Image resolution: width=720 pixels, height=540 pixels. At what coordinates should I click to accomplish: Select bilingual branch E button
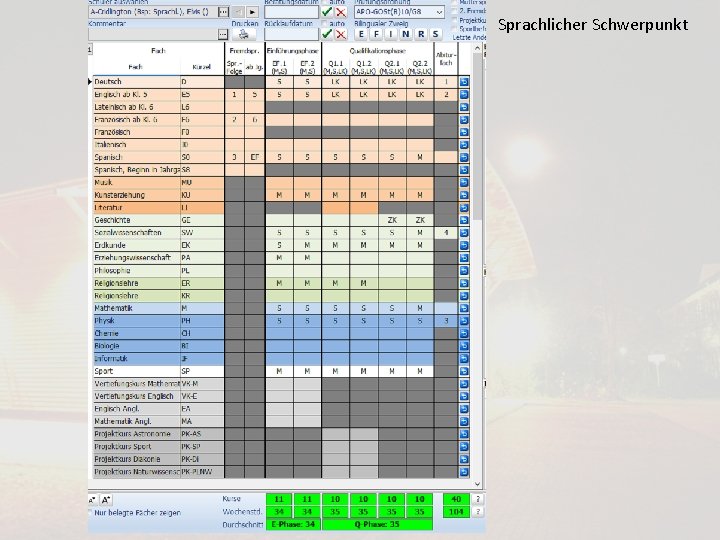coord(361,34)
